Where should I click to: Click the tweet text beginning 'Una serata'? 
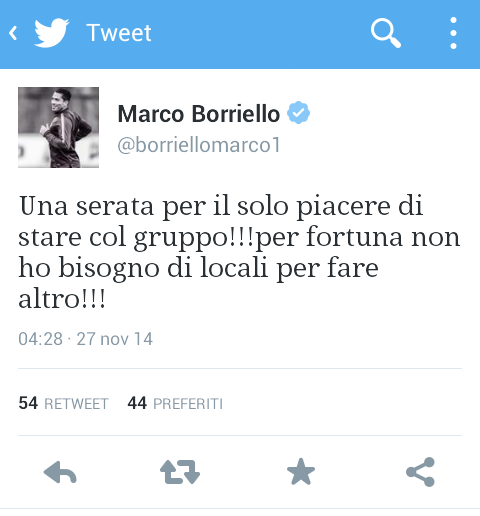pos(239,252)
